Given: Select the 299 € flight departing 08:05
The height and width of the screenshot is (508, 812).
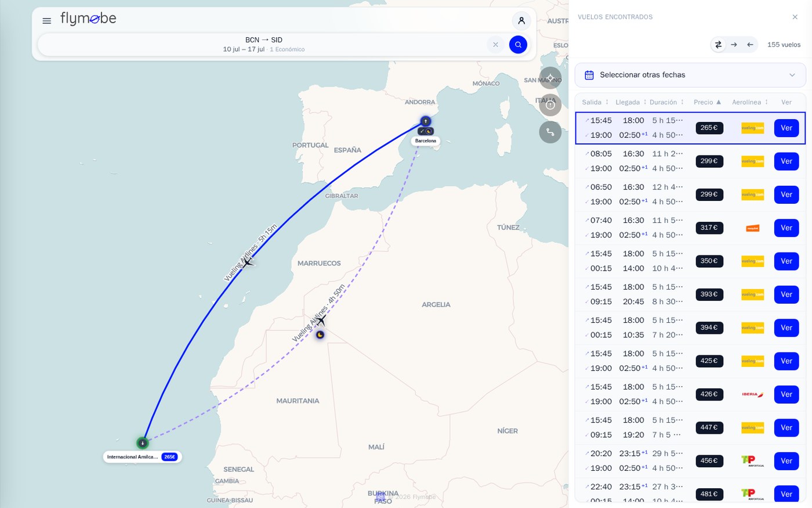Looking at the screenshot, I should click(x=690, y=161).
